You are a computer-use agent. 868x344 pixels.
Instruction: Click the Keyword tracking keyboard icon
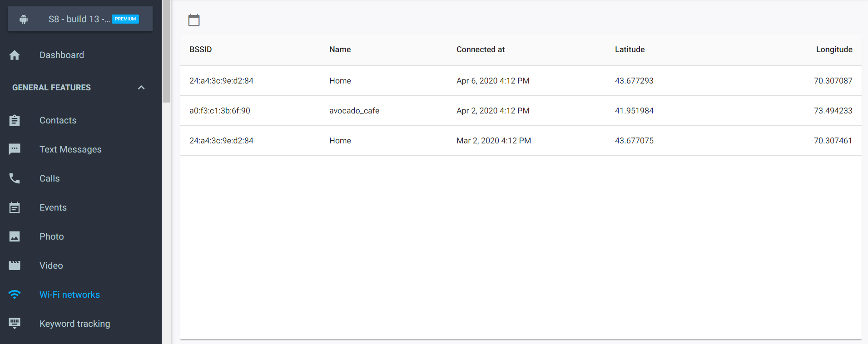tap(15, 324)
